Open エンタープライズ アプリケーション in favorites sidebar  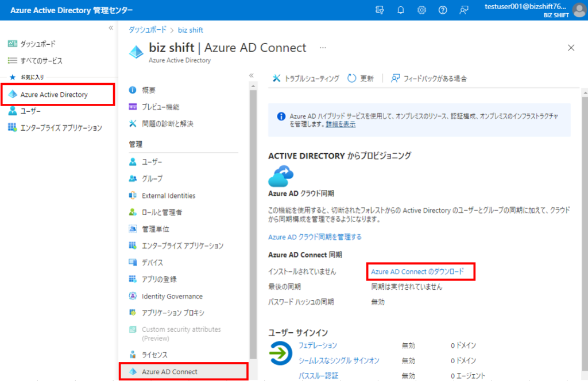[55, 128]
